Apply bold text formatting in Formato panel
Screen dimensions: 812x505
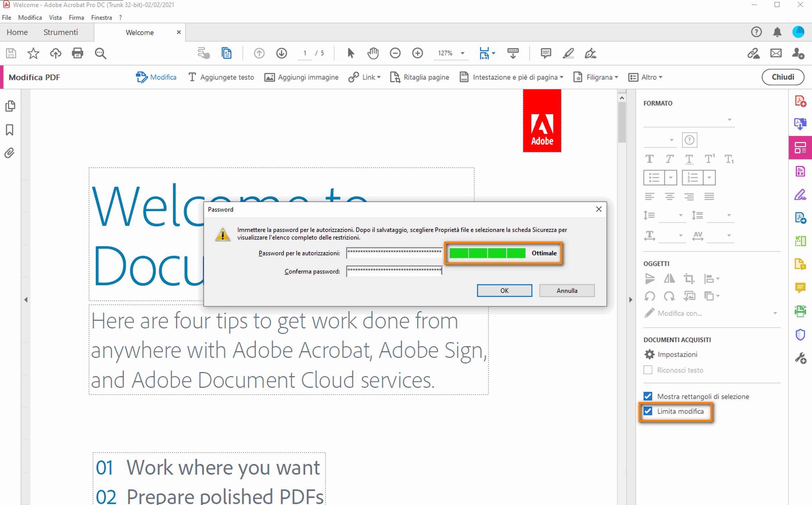tap(650, 159)
